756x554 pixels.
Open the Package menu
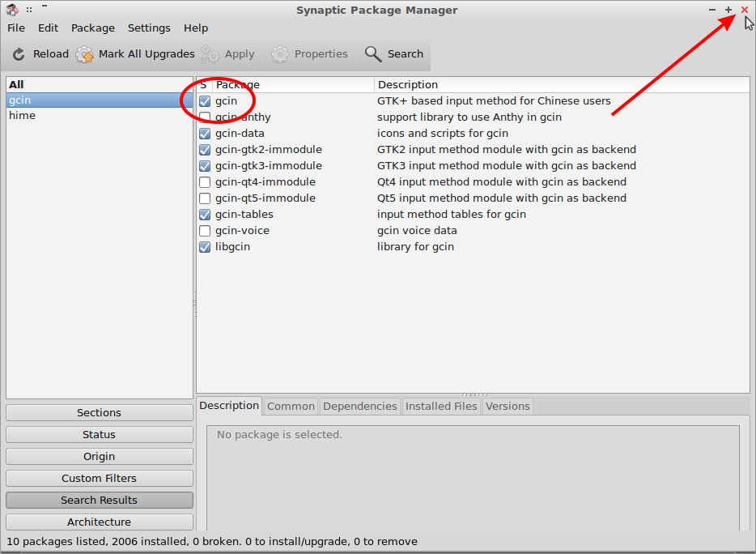tap(93, 28)
